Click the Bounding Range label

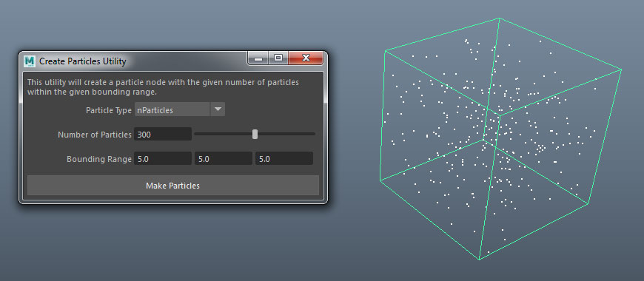tap(99, 159)
